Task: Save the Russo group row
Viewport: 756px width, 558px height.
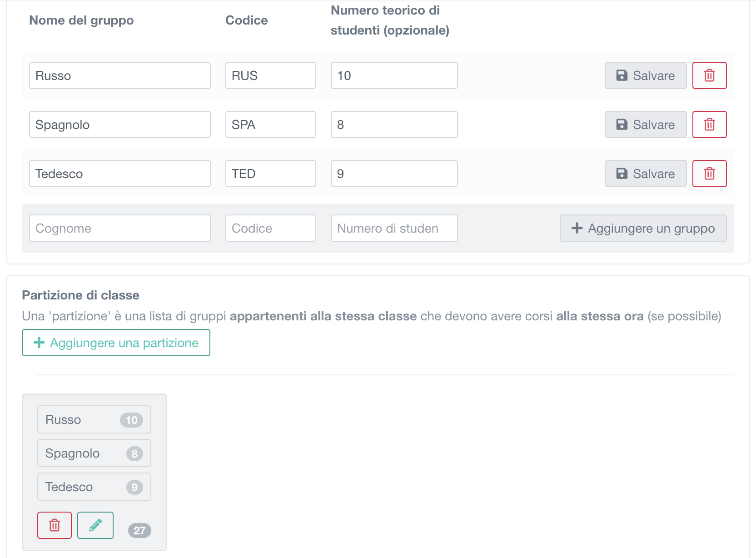Action: [x=645, y=75]
